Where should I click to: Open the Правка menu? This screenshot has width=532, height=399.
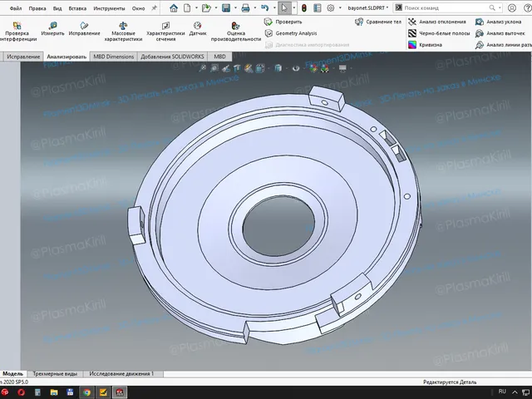[x=37, y=8]
